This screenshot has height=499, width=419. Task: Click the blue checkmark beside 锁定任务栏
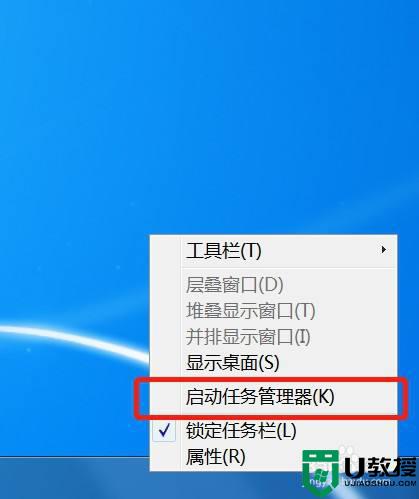pyautogui.click(x=164, y=431)
